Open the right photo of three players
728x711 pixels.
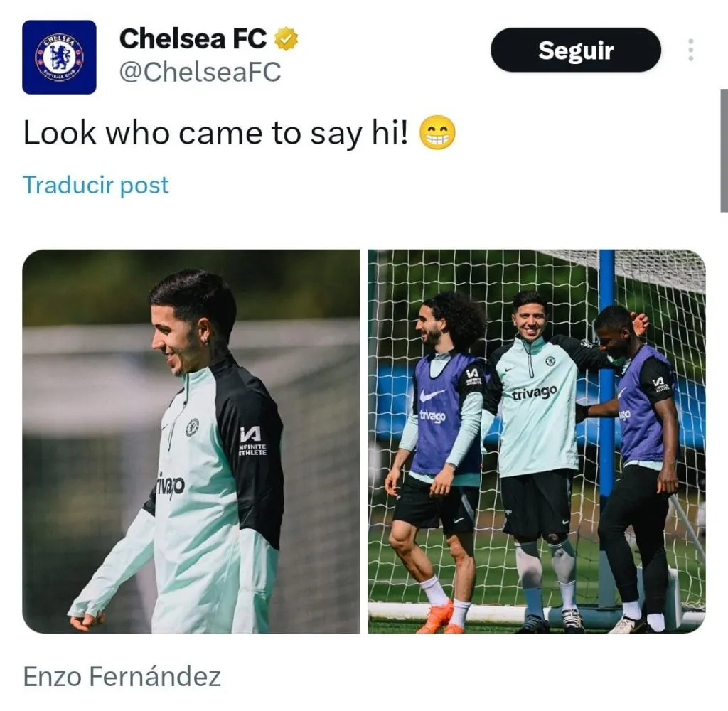[x=537, y=442]
